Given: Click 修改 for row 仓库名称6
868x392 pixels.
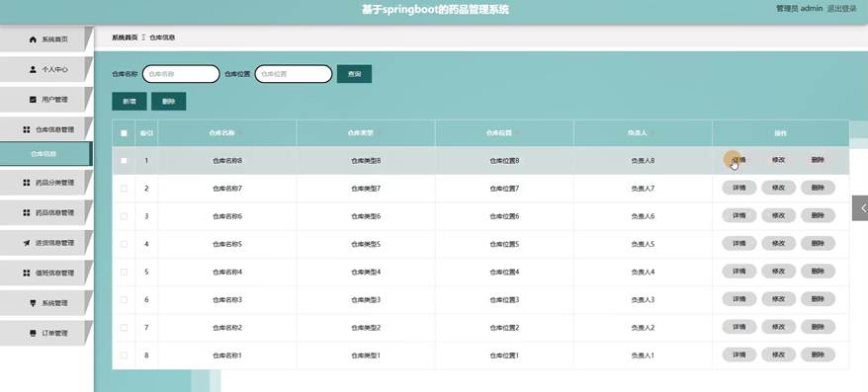Looking at the screenshot, I should (778, 215).
